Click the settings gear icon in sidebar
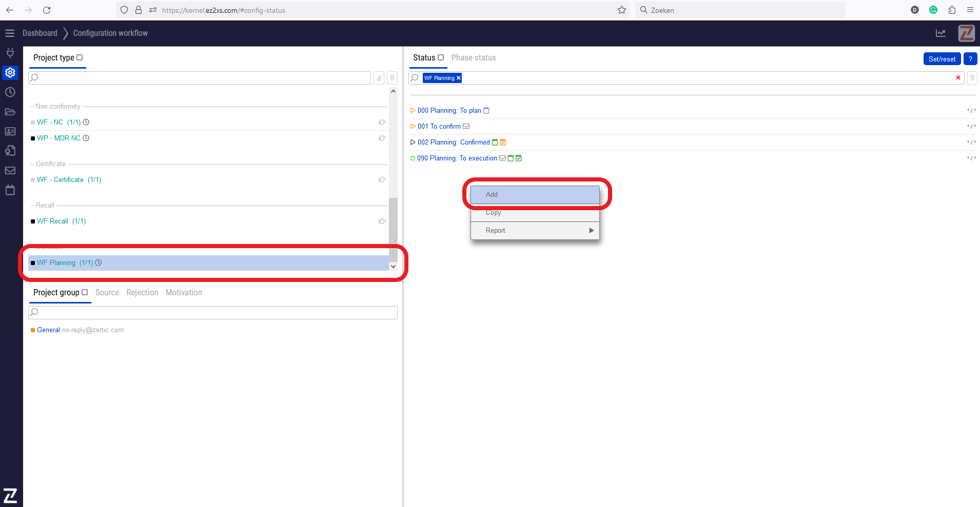Screen dimensions: 980x507 10,73
